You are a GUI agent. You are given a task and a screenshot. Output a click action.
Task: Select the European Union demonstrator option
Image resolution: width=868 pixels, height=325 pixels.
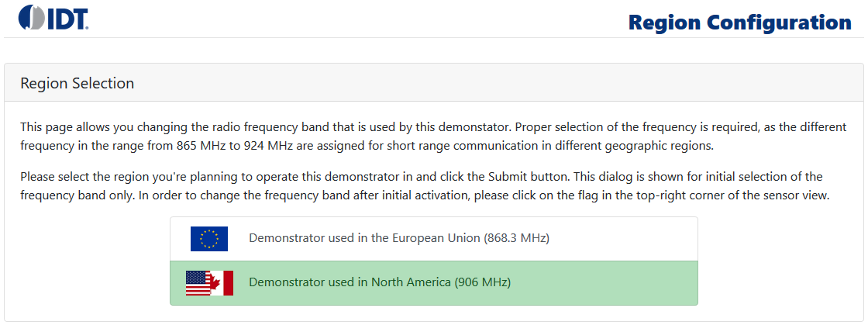pyautogui.click(x=398, y=238)
